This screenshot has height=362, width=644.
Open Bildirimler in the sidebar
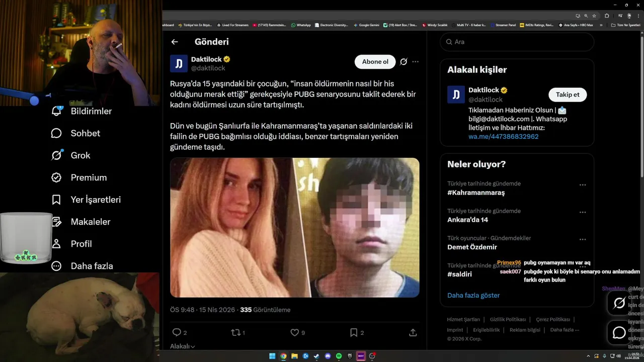[x=82, y=111]
